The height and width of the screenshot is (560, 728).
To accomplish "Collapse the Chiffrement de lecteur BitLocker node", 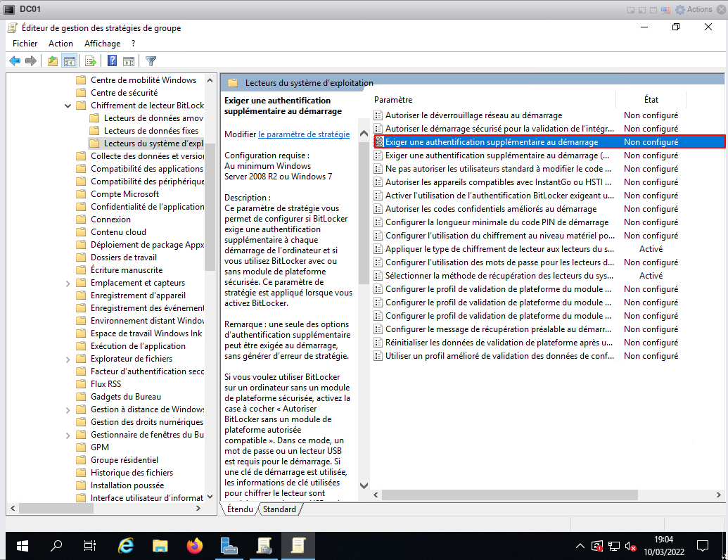I will click(x=68, y=106).
